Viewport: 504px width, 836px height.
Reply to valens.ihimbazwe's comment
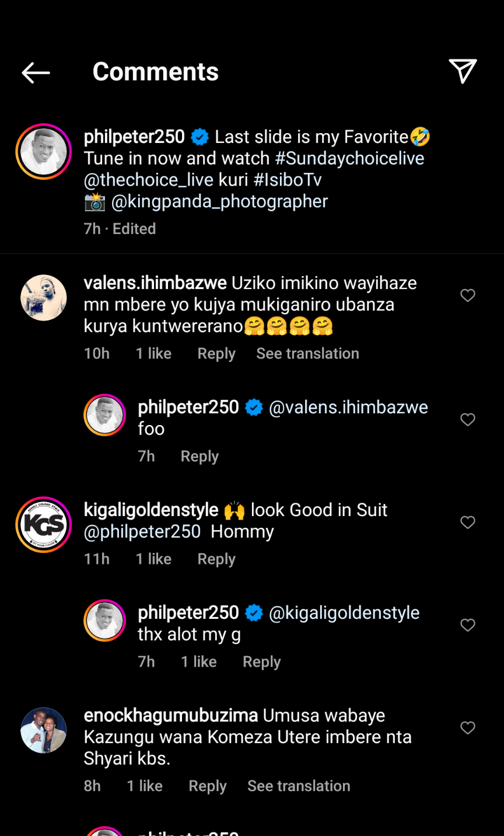tap(216, 354)
